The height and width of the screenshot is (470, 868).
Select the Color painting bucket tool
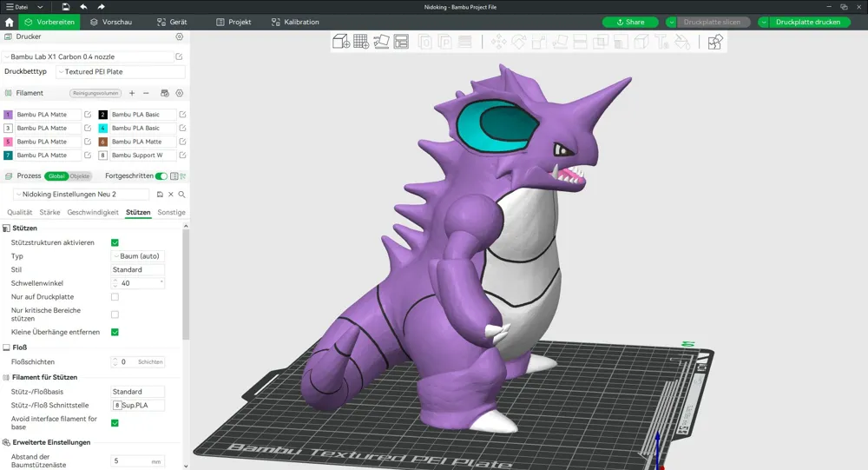pyautogui.click(x=682, y=42)
